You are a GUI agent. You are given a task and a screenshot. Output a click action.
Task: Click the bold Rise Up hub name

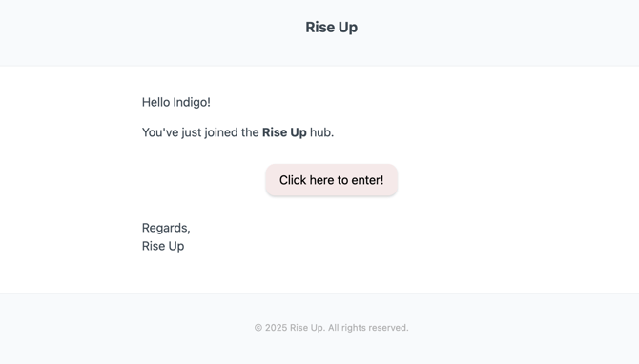tap(284, 132)
